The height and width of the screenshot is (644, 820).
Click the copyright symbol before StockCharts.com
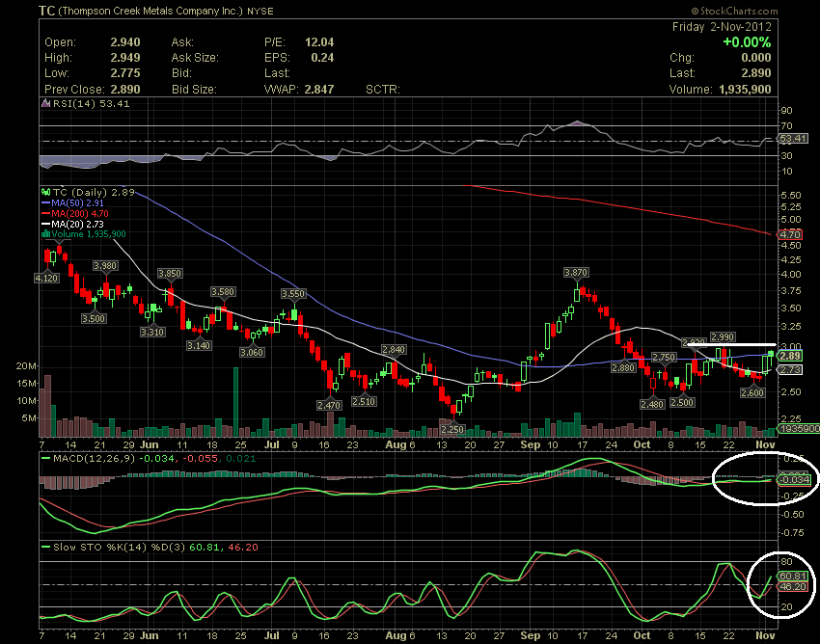click(x=695, y=11)
